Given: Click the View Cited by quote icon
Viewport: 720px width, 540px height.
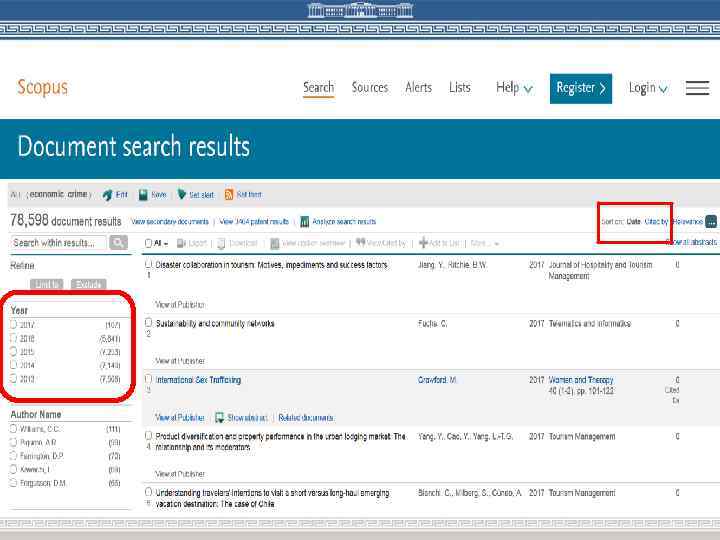Looking at the screenshot, I should [x=360, y=242].
